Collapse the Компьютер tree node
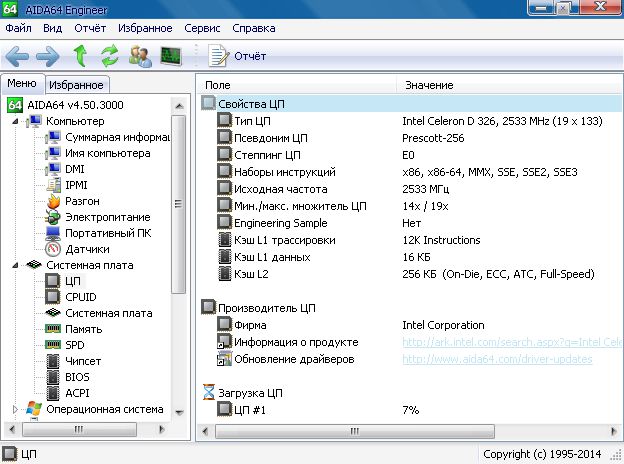Screen dimensions: 624x464 pos(15,121)
